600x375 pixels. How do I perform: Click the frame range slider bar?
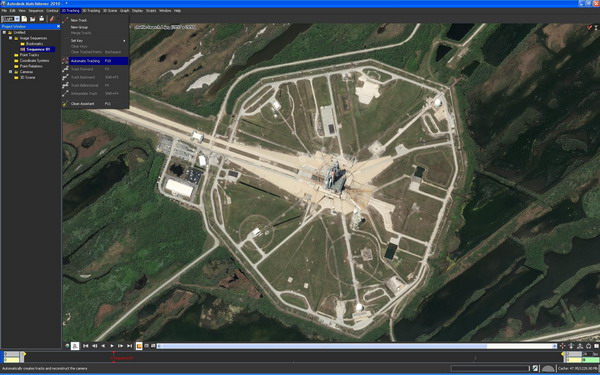357,346
